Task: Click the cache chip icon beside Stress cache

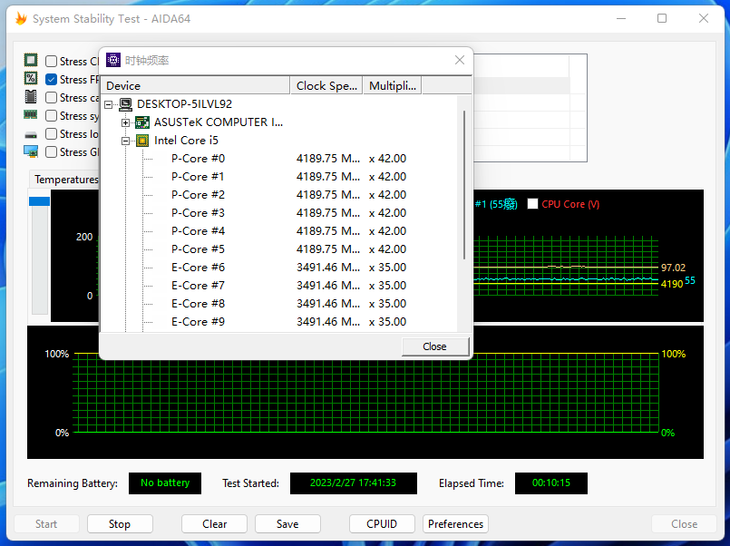Action: click(x=31, y=97)
